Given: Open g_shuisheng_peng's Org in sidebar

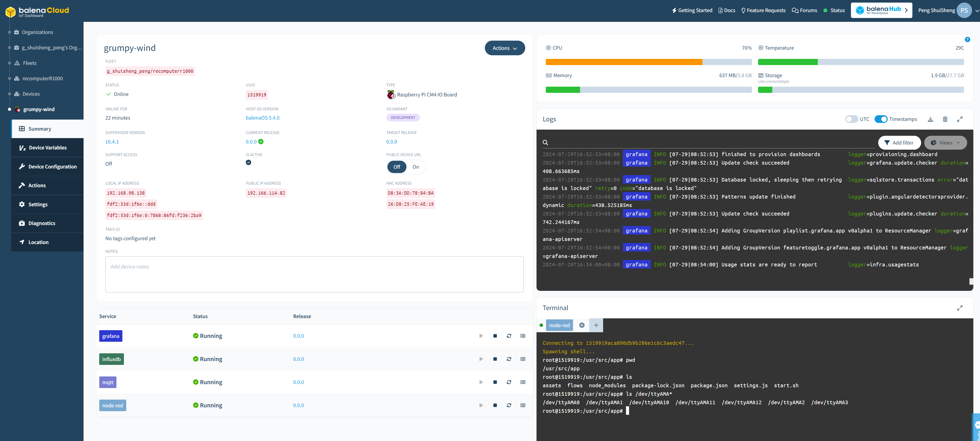Looking at the screenshot, I should (x=52, y=48).
